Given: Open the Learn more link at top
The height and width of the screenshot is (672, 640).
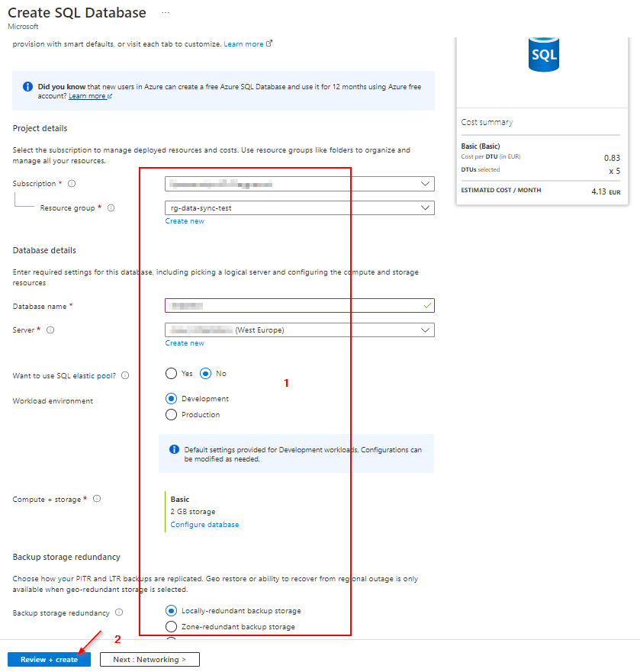Looking at the screenshot, I should click(248, 43).
